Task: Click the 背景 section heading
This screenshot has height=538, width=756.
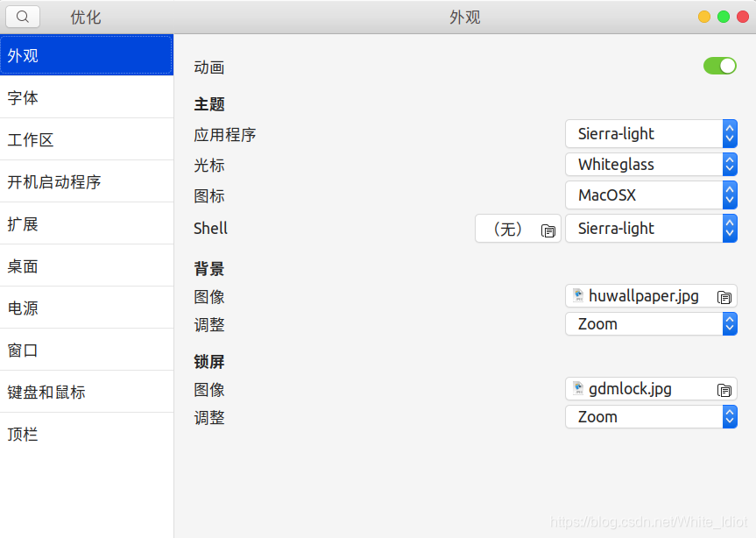Action: pos(209,268)
